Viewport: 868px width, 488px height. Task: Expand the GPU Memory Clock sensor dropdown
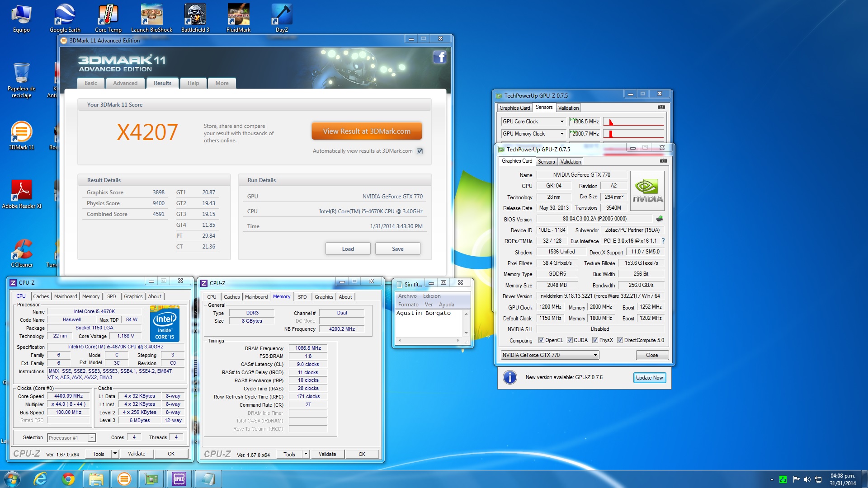tap(562, 134)
